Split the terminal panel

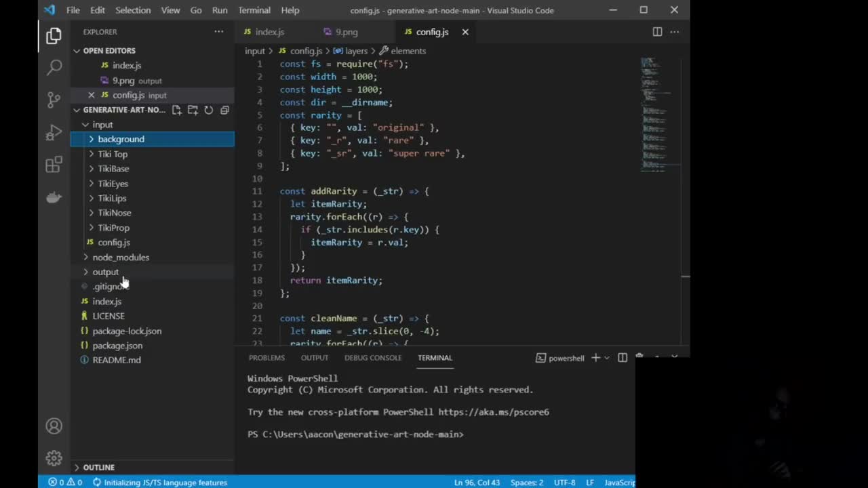click(x=623, y=358)
